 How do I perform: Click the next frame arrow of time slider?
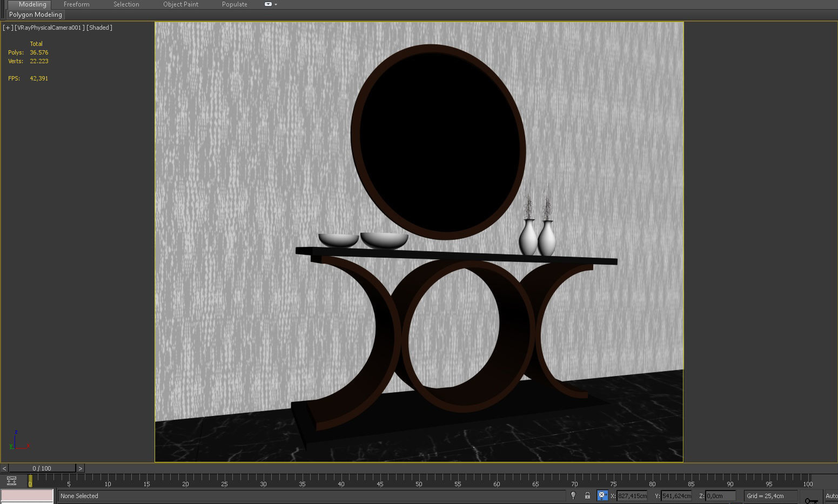(x=80, y=468)
